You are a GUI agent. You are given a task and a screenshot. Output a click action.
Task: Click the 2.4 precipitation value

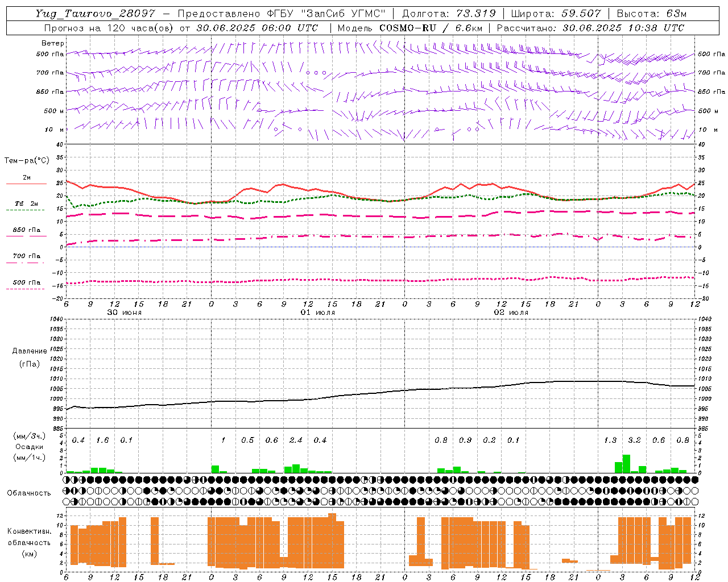pyautogui.click(x=296, y=440)
